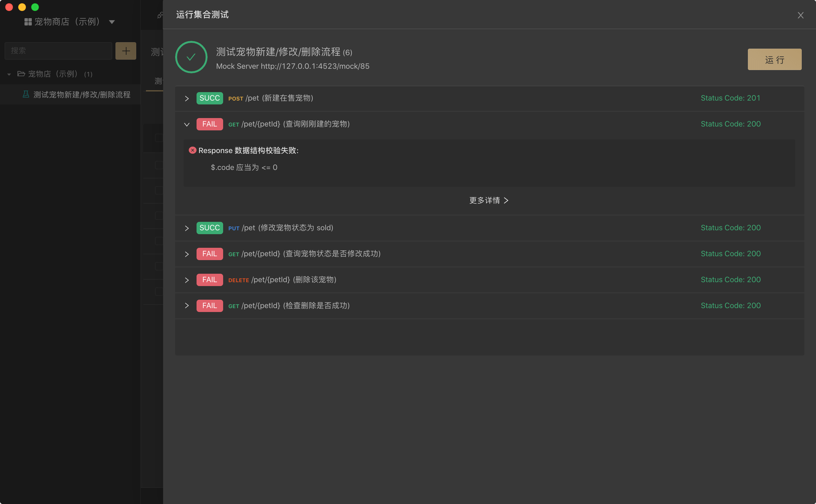
Task: Click the green success checkmark circle icon
Action: point(191,57)
